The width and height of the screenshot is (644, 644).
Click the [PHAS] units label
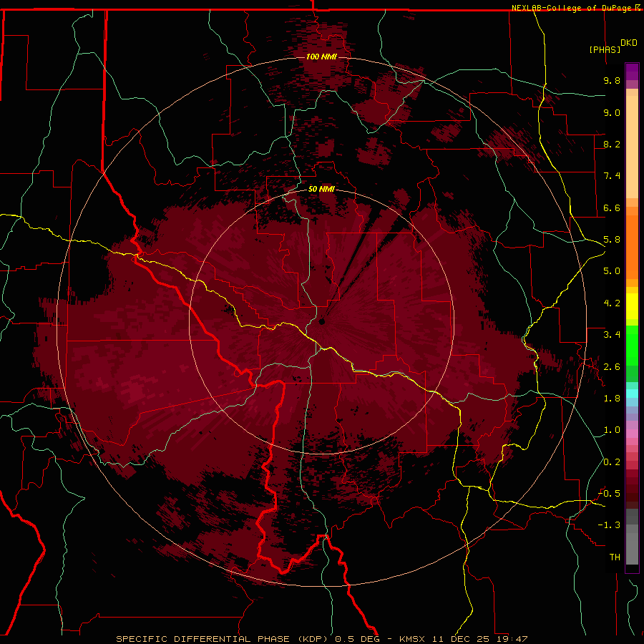pos(605,49)
